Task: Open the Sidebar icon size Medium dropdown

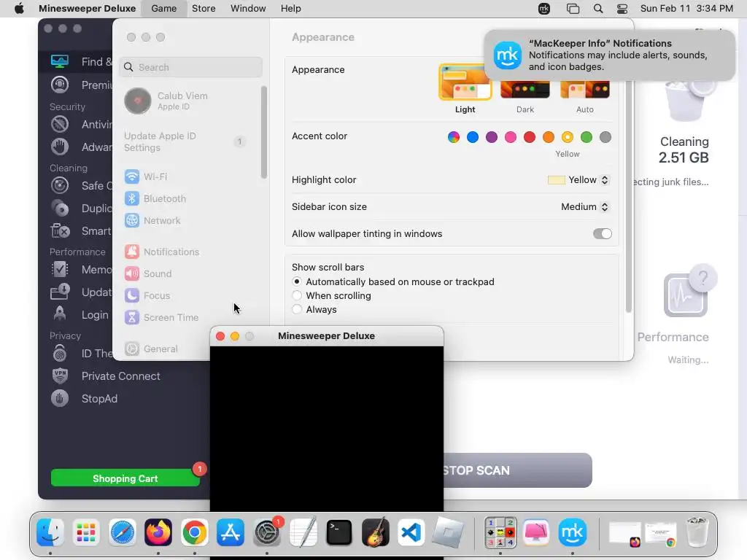Action: pyautogui.click(x=585, y=206)
